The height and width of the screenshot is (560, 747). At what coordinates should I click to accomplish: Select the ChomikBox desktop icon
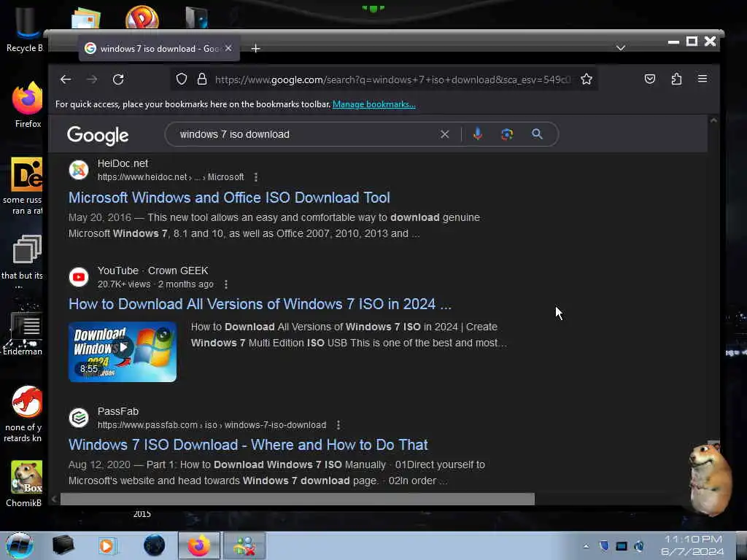pyautogui.click(x=25, y=483)
